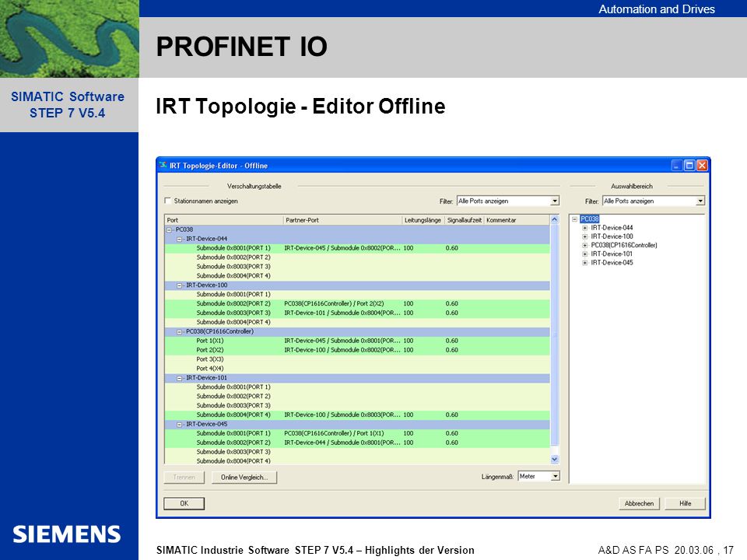Open help with the Hilfe button

tap(685, 503)
